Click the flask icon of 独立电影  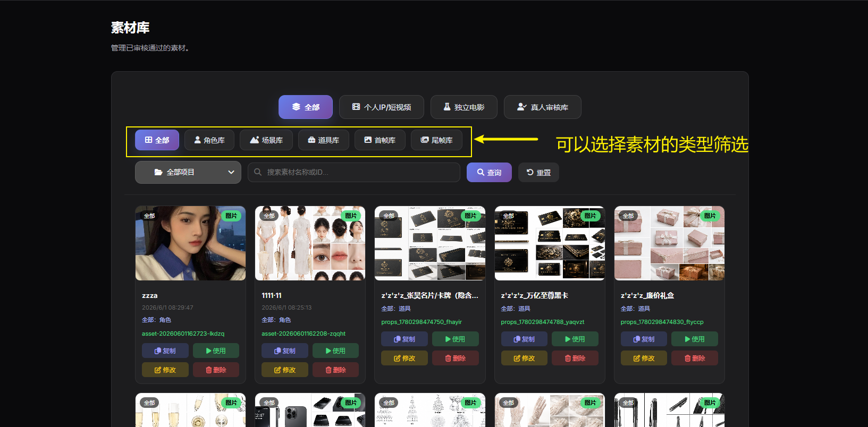(x=447, y=107)
